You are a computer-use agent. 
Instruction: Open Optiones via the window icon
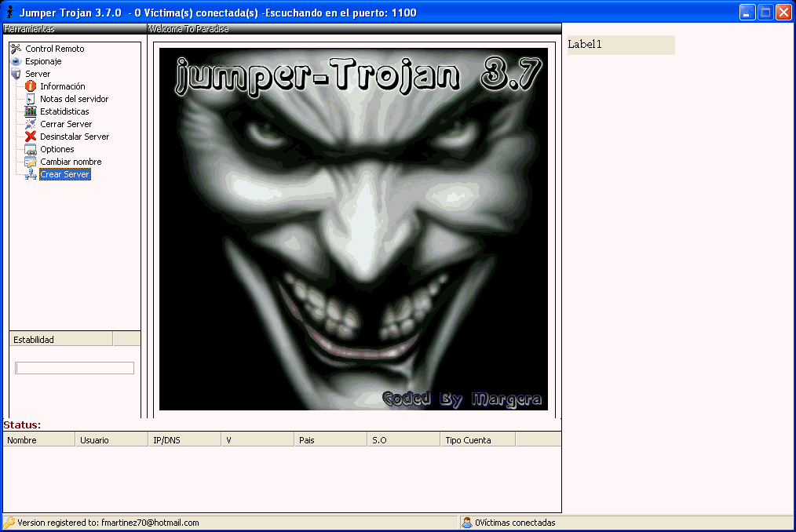point(29,149)
